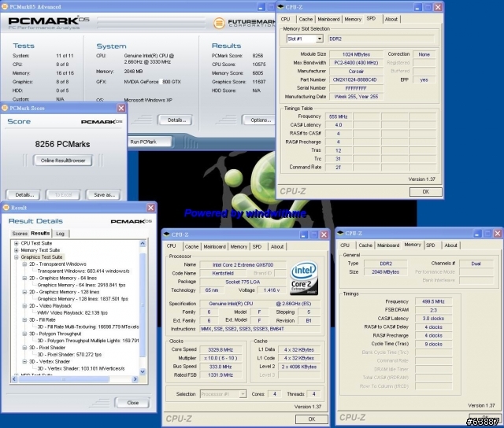Click Save as button in PCMark Score

click(104, 194)
